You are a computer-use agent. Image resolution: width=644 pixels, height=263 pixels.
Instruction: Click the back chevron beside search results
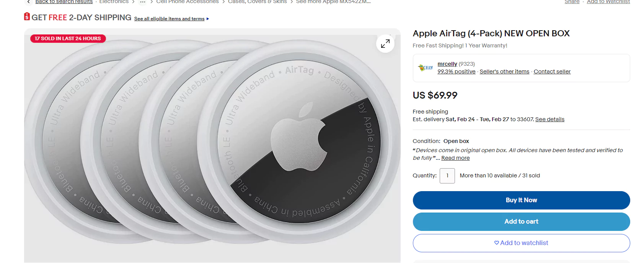pos(28,2)
